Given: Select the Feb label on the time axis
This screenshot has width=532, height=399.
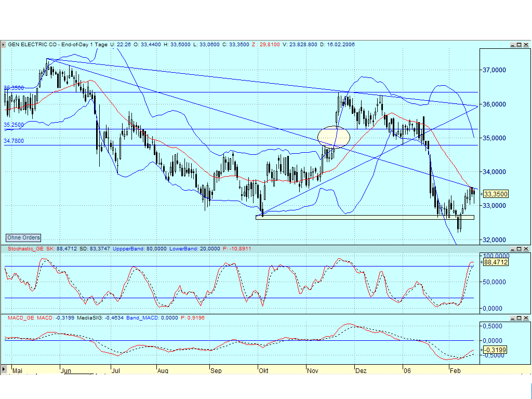Looking at the screenshot, I should point(456,371).
